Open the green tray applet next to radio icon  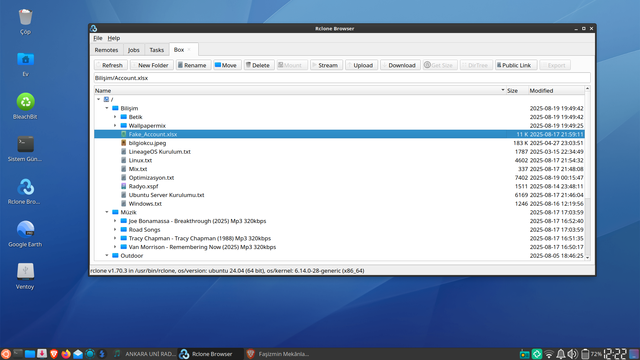pyautogui.click(x=537, y=354)
